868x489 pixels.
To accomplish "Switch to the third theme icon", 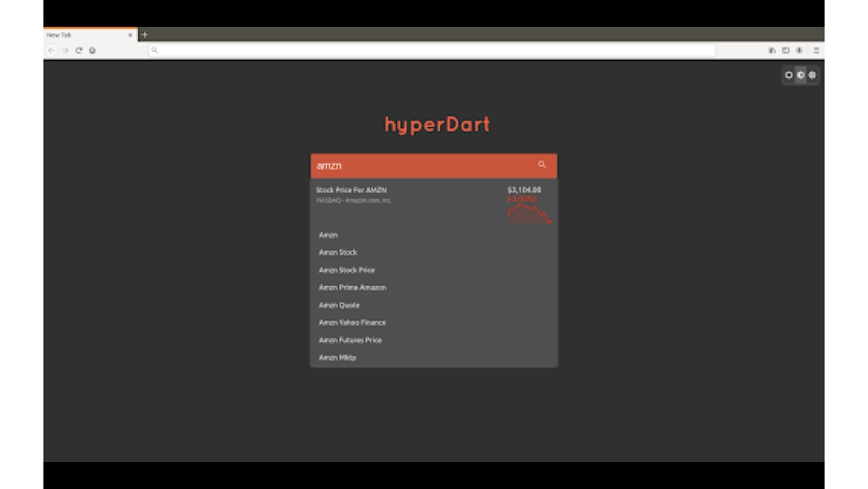I will (x=812, y=75).
